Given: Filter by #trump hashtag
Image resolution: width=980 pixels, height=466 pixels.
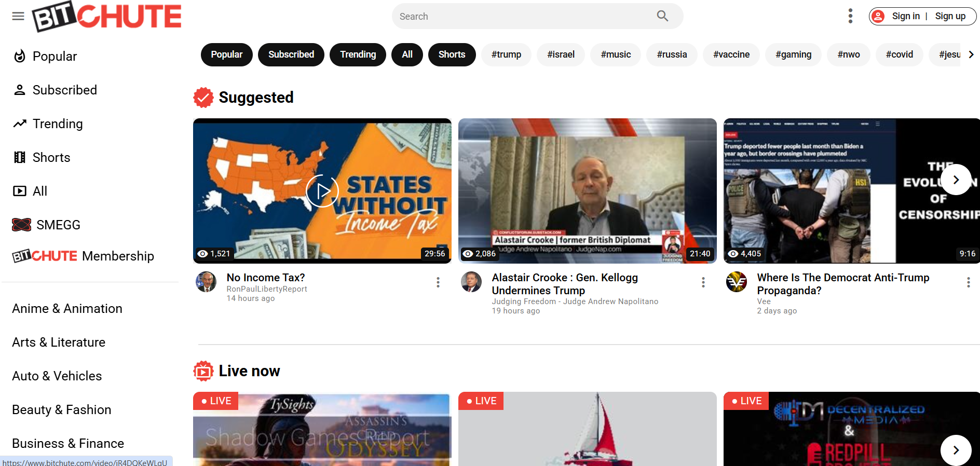Looking at the screenshot, I should point(507,54).
